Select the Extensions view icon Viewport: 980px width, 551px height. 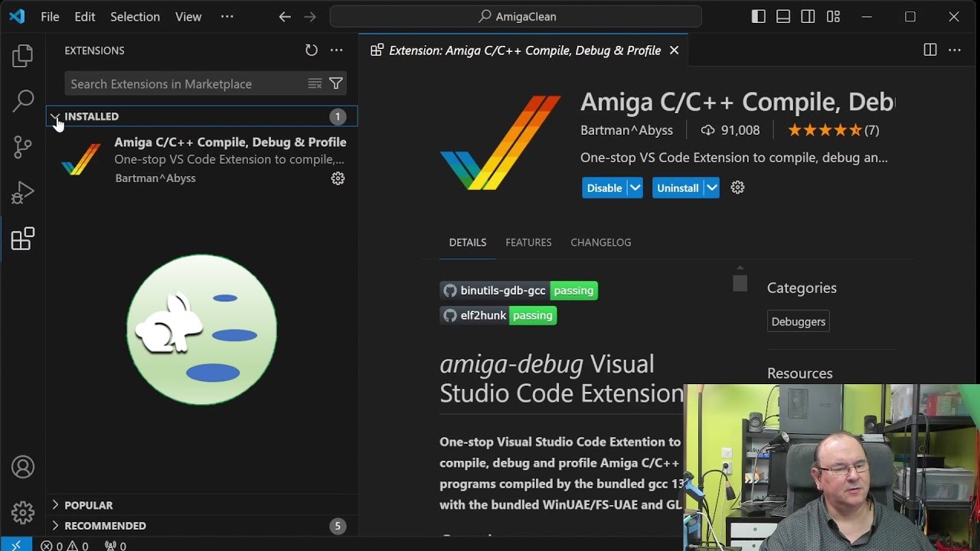(23, 239)
